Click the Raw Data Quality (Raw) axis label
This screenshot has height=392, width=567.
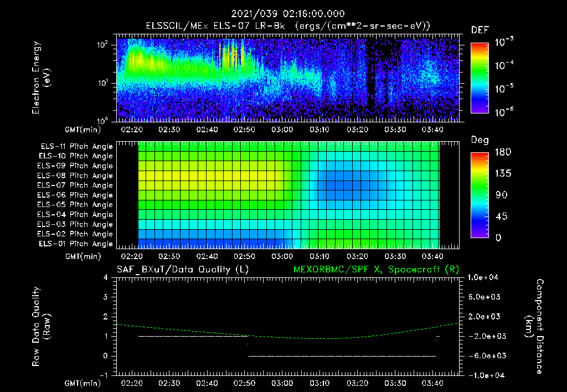[41, 327]
